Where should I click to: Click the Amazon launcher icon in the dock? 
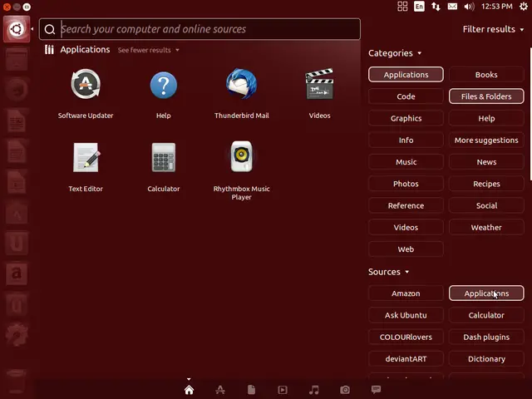click(17, 273)
